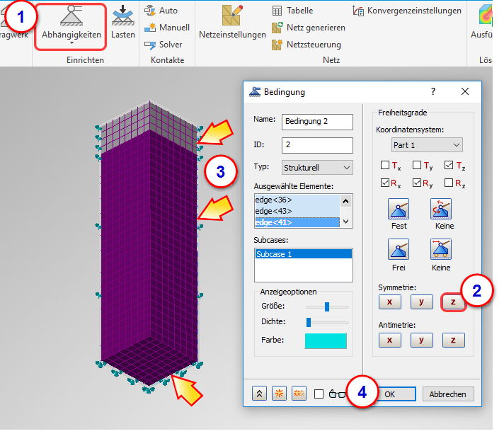Select edge<43> in selected elements
Screen dimensions: 504x441
tap(297, 211)
